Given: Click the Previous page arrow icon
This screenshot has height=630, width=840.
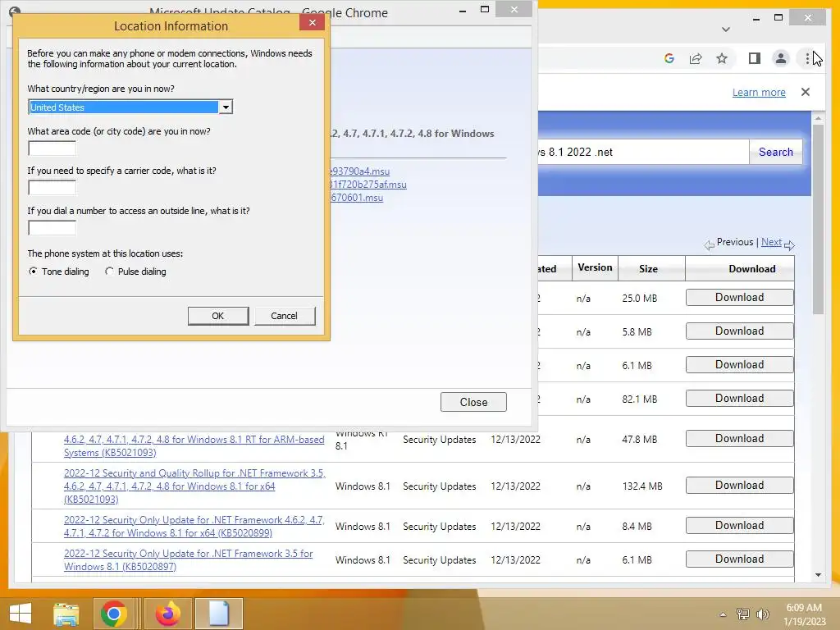Looking at the screenshot, I should [710, 244].
